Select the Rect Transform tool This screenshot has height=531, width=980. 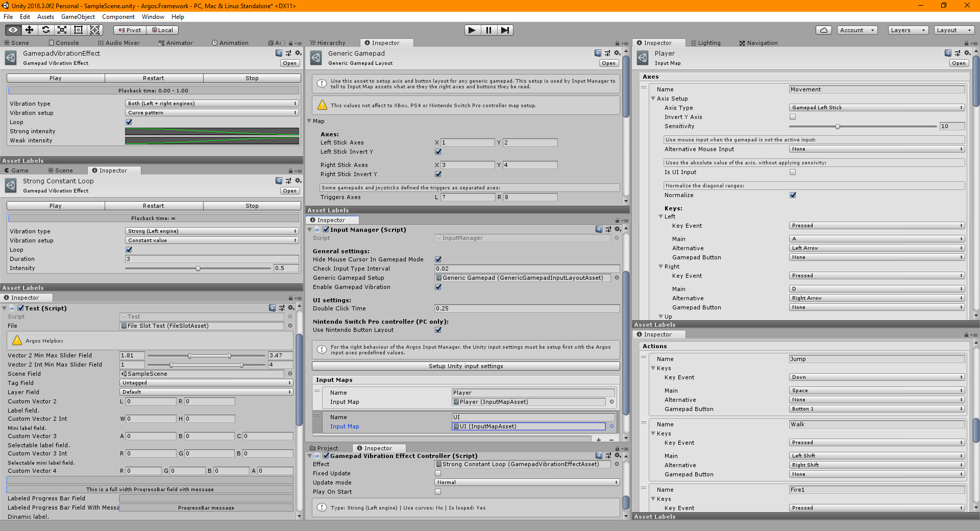pyautogui.click(x=79, y=30)
